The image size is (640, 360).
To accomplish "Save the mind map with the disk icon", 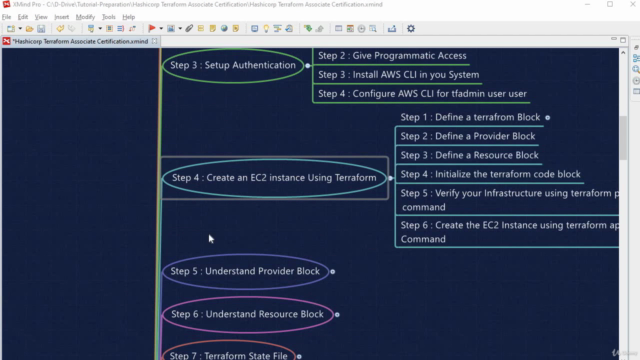I will pos(41,29).
